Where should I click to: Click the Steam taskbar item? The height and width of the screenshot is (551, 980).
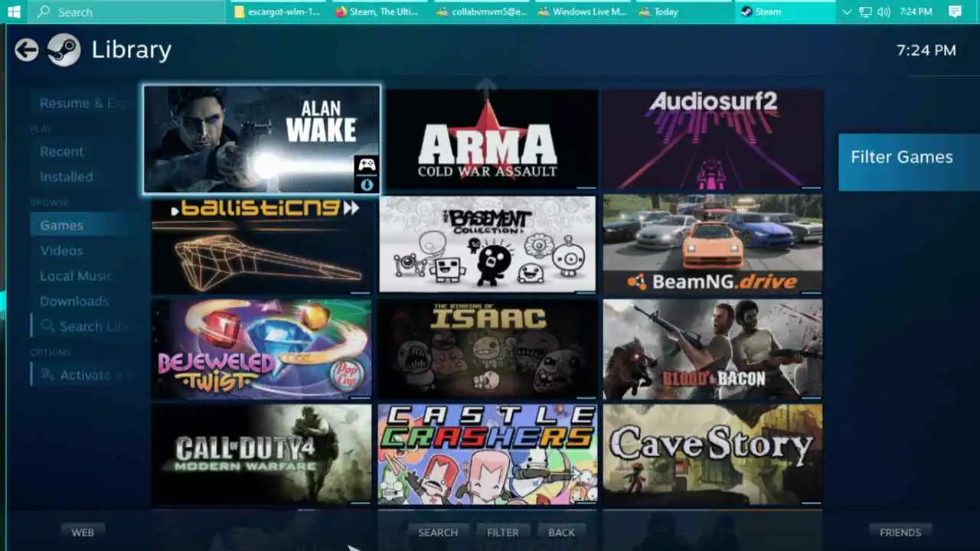(786, 11)
